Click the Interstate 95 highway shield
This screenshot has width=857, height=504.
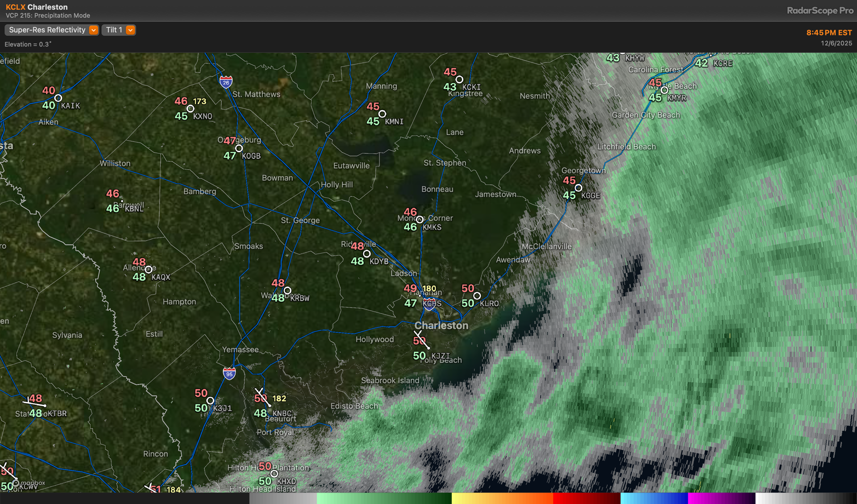pos(229,373)
